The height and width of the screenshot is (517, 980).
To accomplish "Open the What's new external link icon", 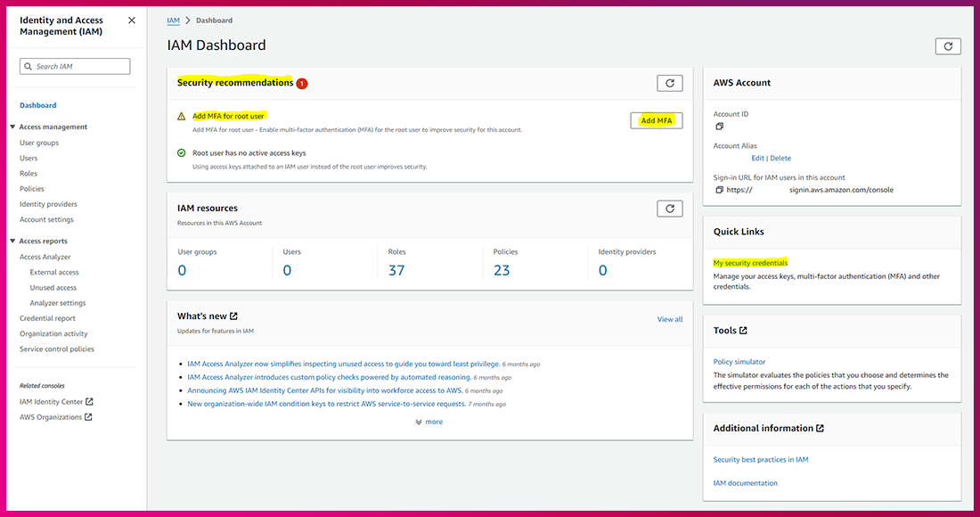I will point(233,316).
